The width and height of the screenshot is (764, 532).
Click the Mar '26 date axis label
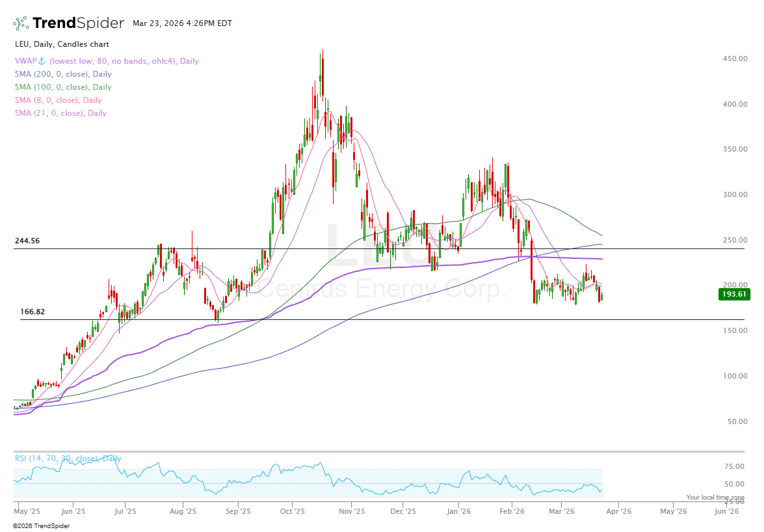tap(562, 511)
